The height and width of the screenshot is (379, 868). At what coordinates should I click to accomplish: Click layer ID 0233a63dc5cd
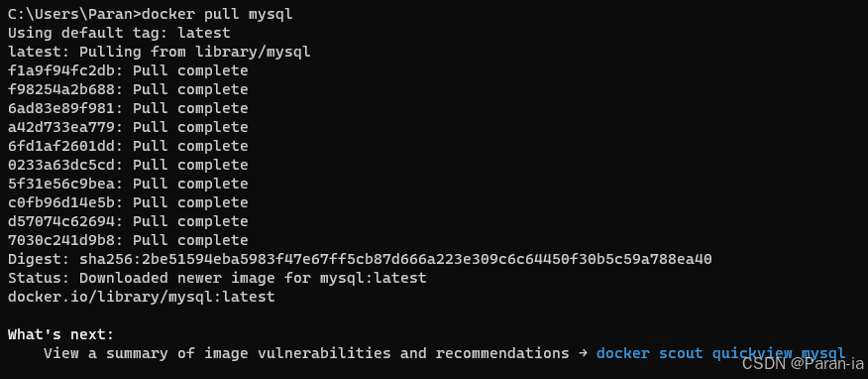pyautogui.click(x=60, y=165)
